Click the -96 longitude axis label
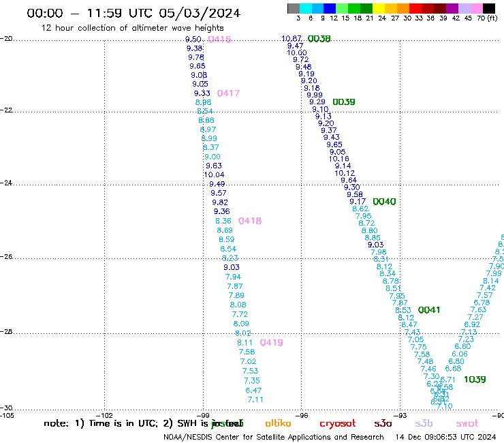This screenshot has width=504, height=443. pos(302,415)
